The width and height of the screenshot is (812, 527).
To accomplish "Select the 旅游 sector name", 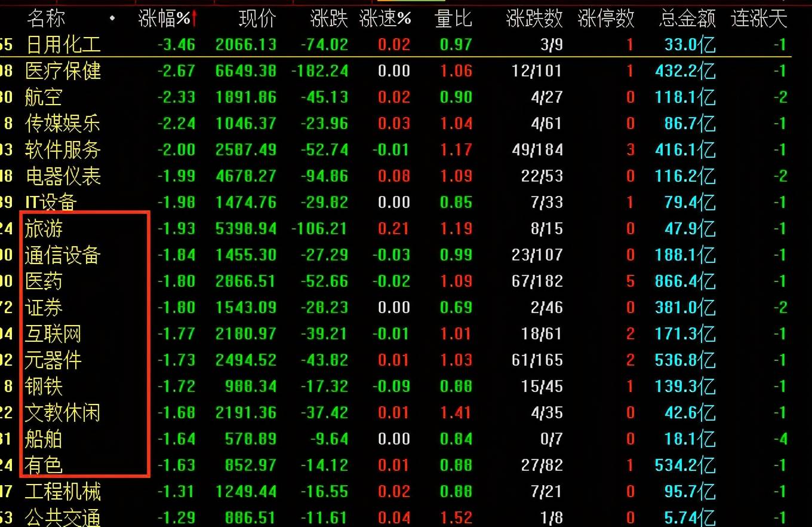I will (44, 228).
